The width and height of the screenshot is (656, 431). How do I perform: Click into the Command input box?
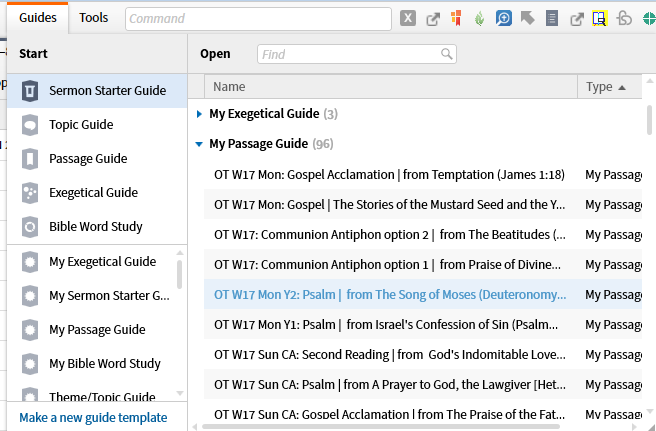click(x=258, y=18)
